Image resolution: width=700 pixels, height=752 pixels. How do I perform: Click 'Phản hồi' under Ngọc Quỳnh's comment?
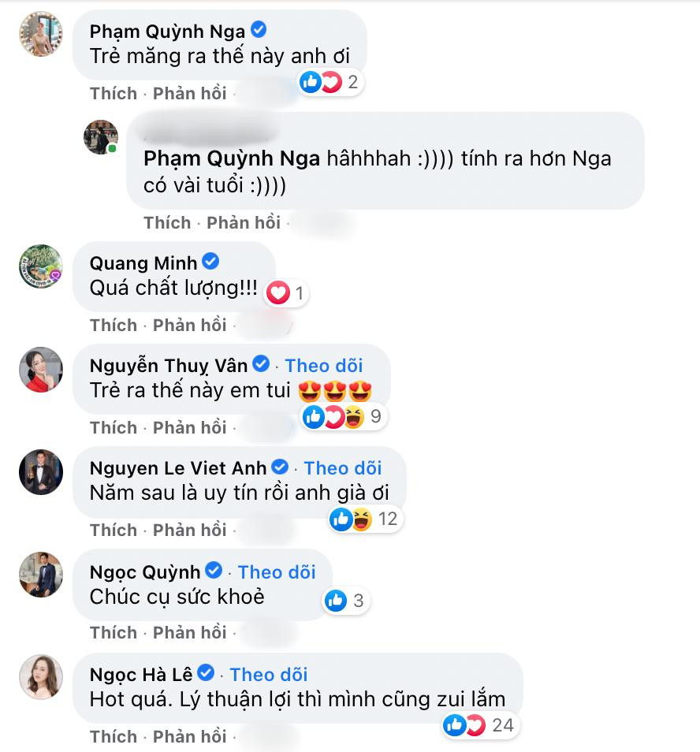[x=189, y=632]
